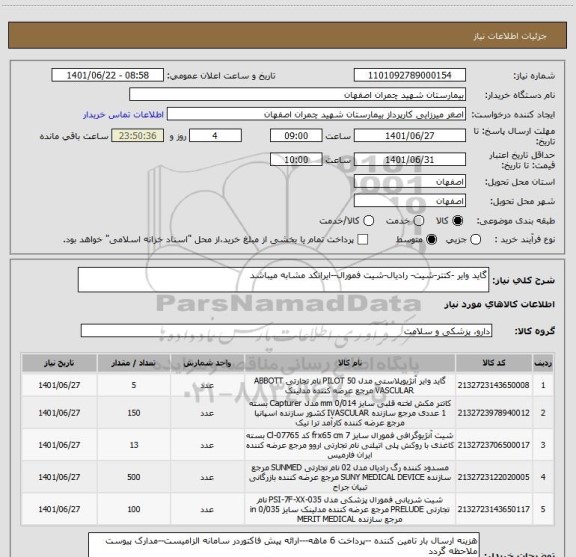Viewport: 576px width, 557px height.
Task: Select the کالا/خدمت radio button
Action: 368,220
